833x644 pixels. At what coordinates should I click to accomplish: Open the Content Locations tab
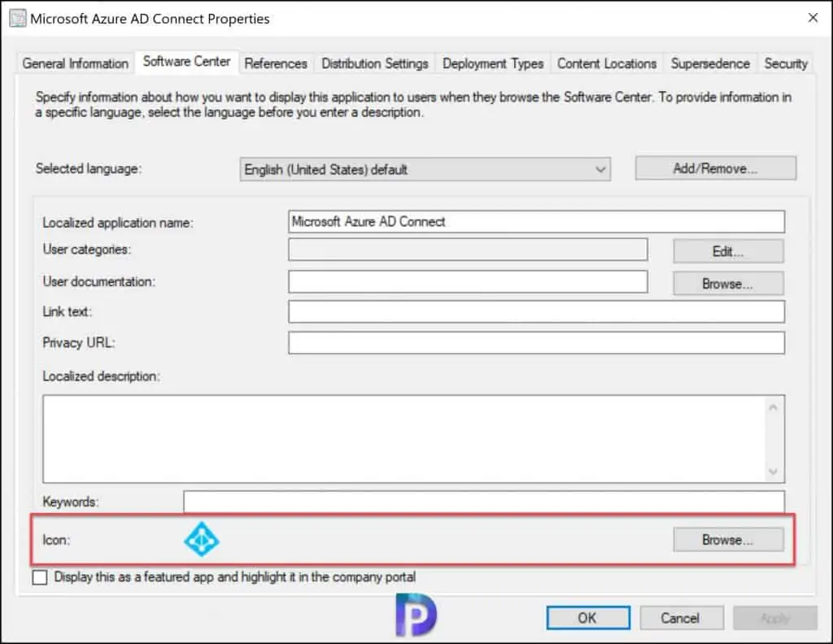tap(607, 63)
